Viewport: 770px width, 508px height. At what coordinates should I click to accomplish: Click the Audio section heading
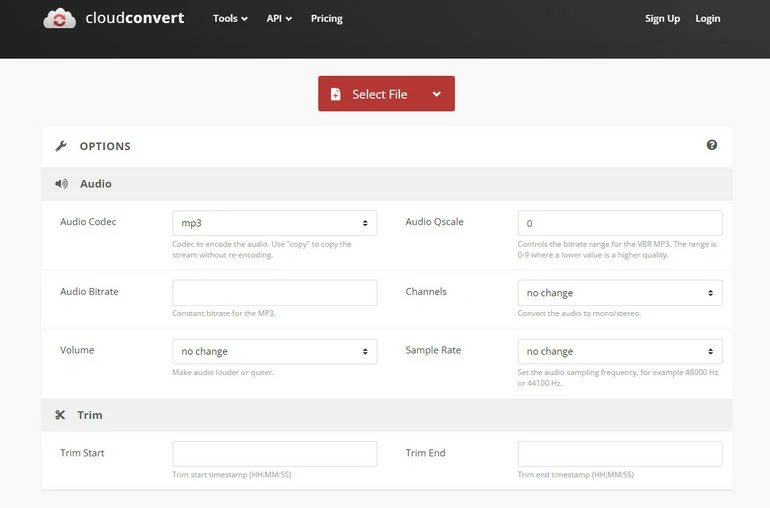(x=96, y=184)
